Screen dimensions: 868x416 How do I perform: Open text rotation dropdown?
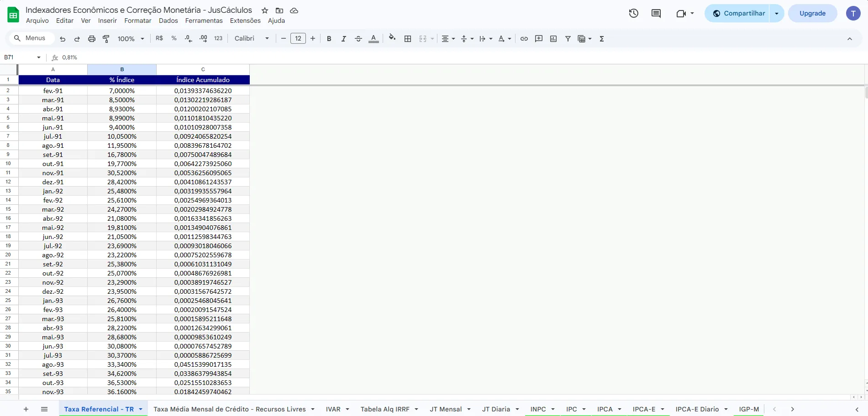point(505,39)
